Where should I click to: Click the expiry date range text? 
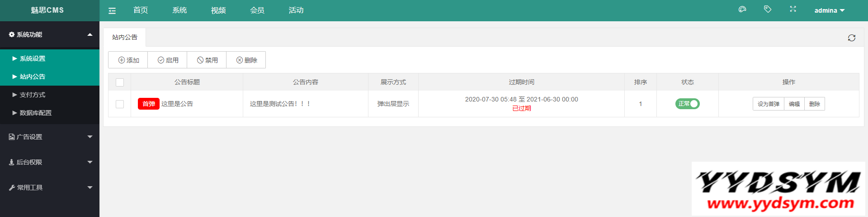522,99
